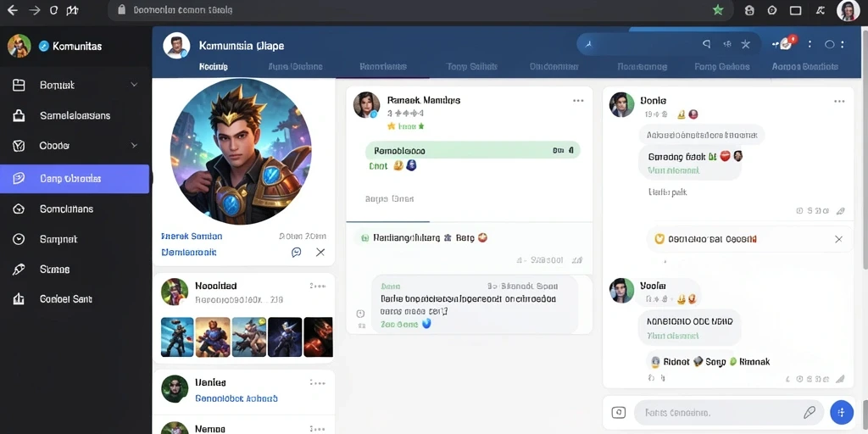Screen dimensions: 868x434
Task: Open the Fanerek Somdan profile link
Action: [x=192, y=236]
